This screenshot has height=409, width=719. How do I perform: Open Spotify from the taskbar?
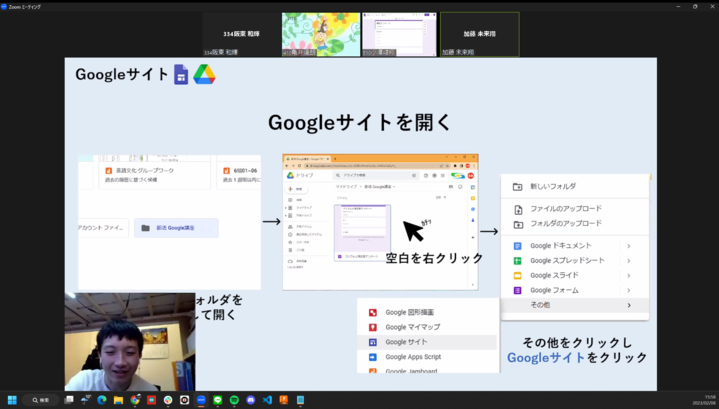234,400
